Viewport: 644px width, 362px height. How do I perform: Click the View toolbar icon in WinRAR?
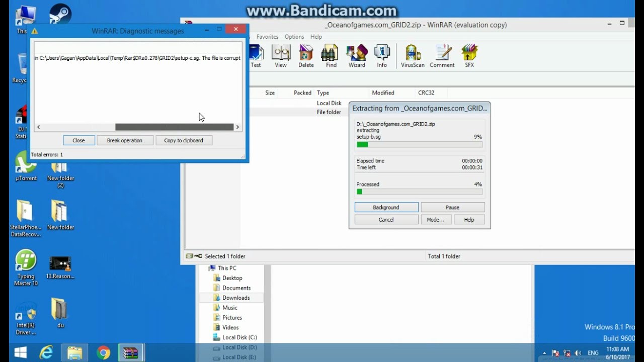click(x=281, y=56)
